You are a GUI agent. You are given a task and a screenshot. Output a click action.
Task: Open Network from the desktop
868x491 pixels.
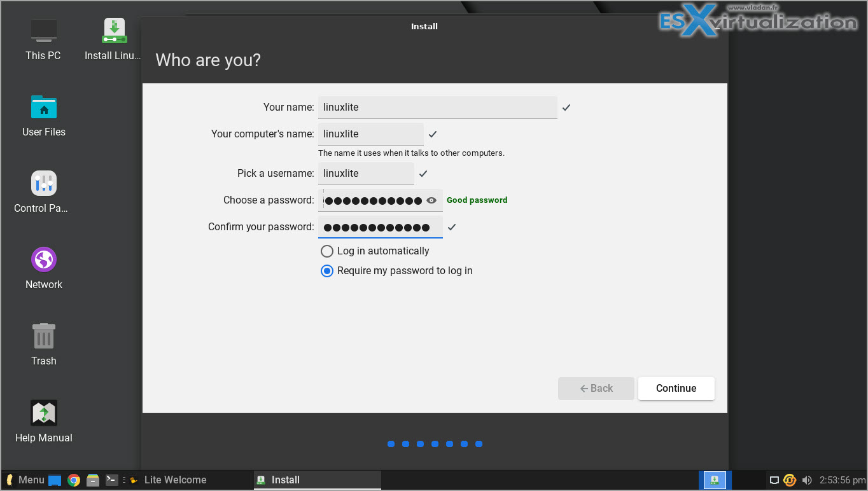(43, 267)
